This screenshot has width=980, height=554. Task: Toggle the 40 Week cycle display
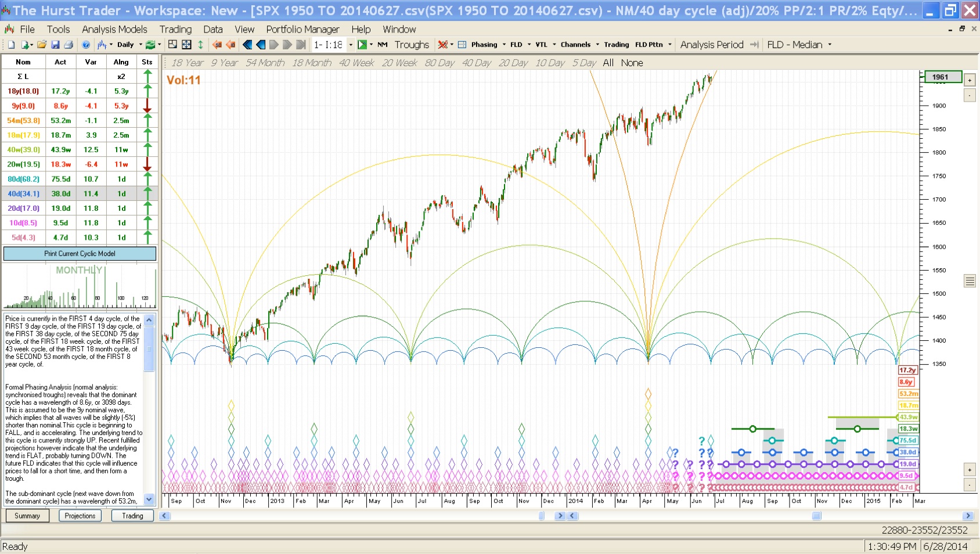[356, 63]
